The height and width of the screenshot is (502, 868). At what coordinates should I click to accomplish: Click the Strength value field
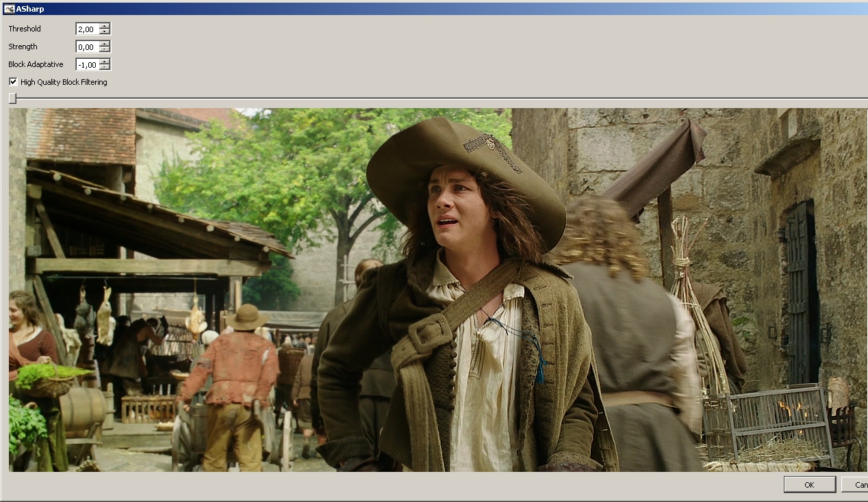88,47
